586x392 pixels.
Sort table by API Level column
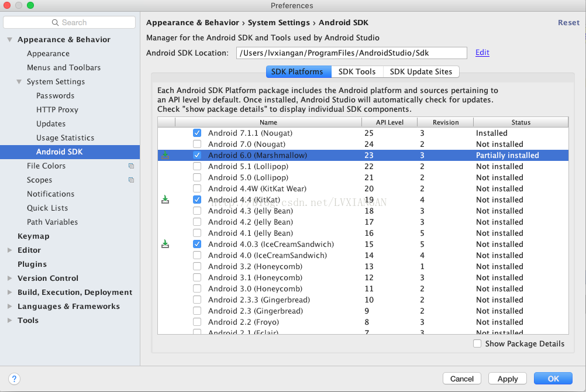tap(389, 122)
